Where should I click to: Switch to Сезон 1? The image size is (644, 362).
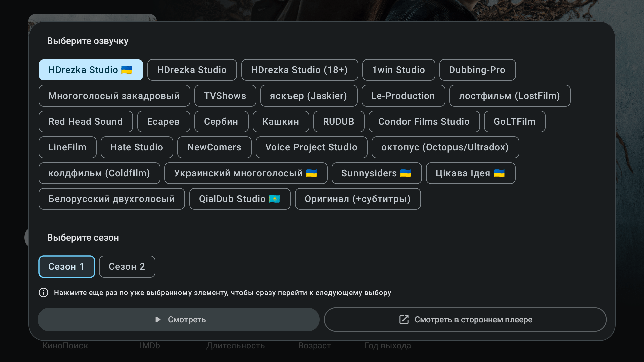67,266
